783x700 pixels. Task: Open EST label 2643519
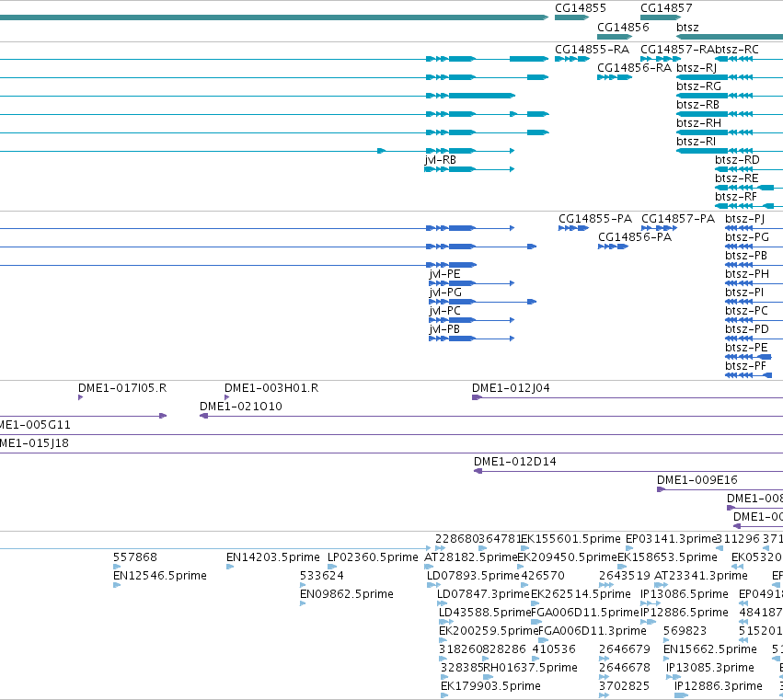[x=624, y=576]
